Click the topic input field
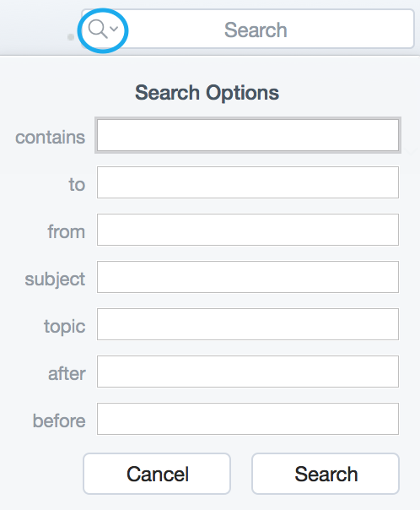 (x=247, y=324)
